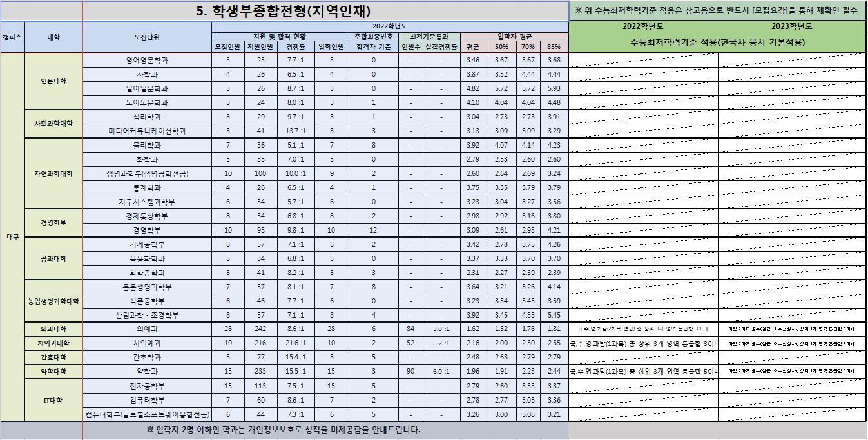Viewport: 868px width, 440px height.
Task: Click the '수능최저학력기준 적용(한국사 응시 기본적용)' heading
Action: tap(718, 42)
